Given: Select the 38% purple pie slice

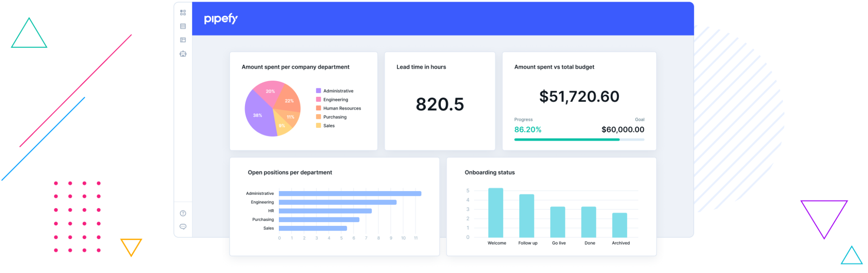Looking at the screenshot, I should (259, 115).
